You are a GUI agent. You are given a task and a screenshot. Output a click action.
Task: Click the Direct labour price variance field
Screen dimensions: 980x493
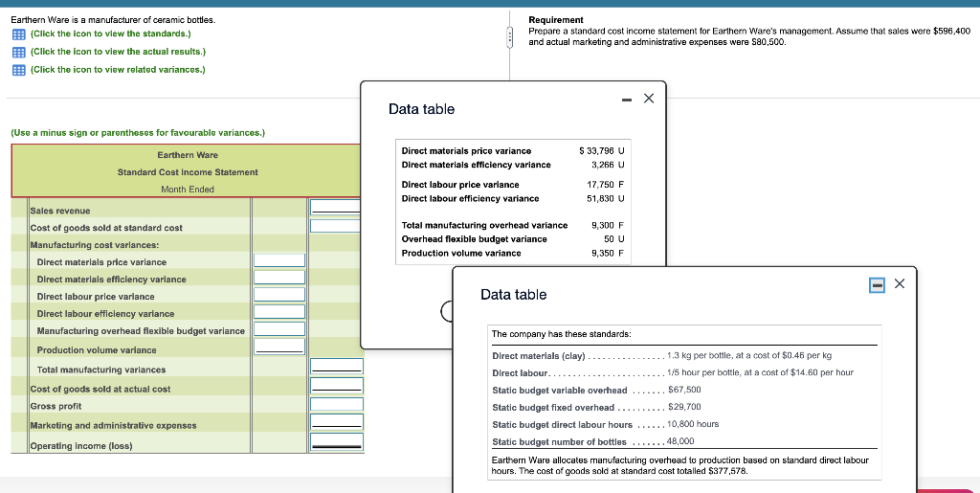278,295
